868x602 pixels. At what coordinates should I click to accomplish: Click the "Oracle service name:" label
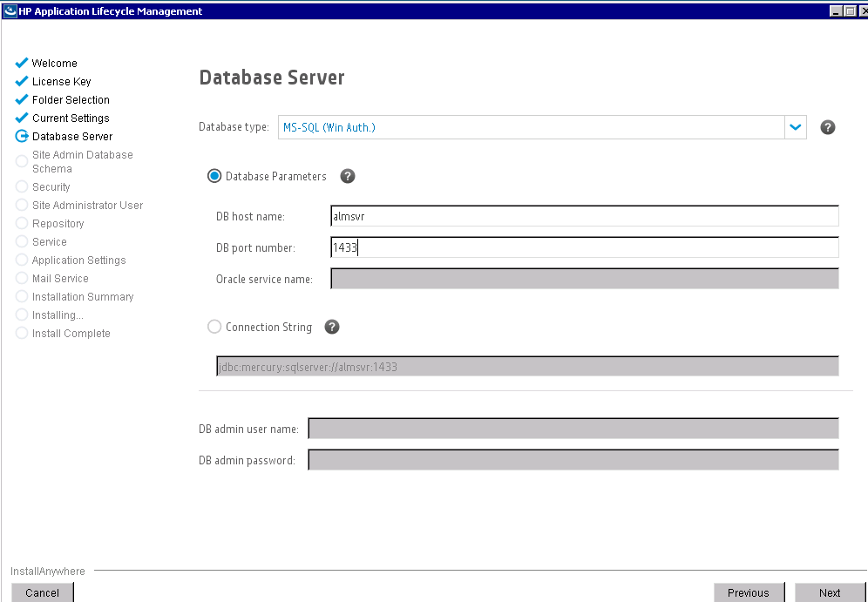click(x=264, y=279)
